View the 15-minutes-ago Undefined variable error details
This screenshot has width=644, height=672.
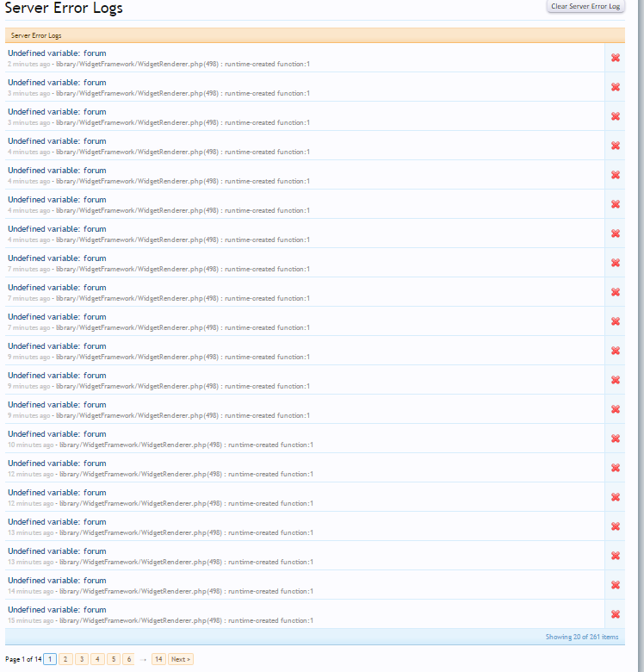pyautogui.click(x=57, y=610)
